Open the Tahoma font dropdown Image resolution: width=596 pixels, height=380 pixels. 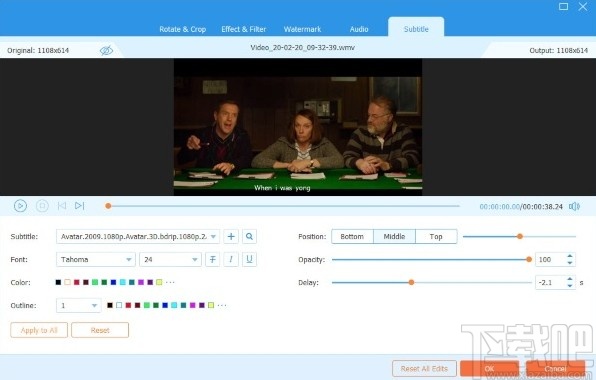[x=96, y=260]
